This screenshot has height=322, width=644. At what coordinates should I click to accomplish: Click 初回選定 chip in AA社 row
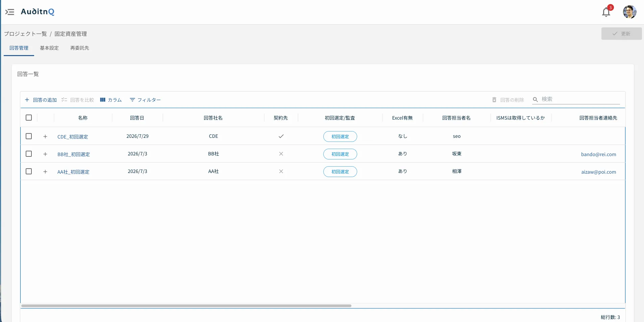tap(340, 172)
